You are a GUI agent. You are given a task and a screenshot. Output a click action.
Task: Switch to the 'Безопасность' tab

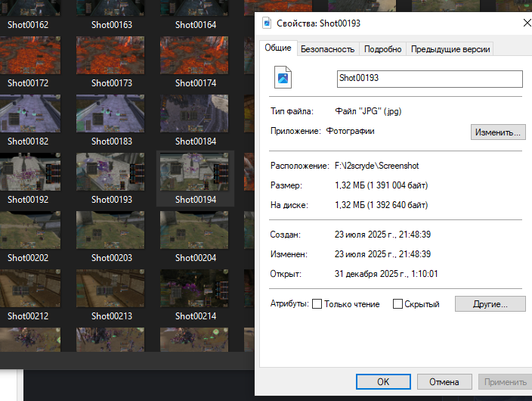(327, 49)
